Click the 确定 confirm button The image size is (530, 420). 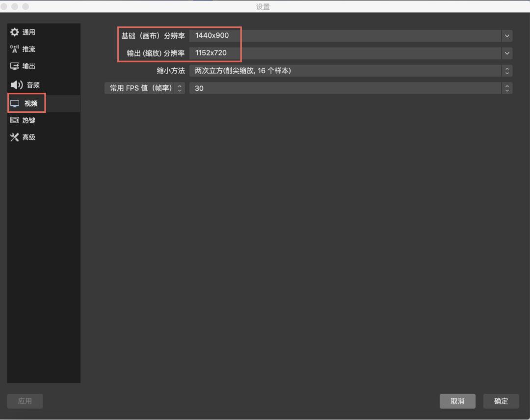click(501, 401)
